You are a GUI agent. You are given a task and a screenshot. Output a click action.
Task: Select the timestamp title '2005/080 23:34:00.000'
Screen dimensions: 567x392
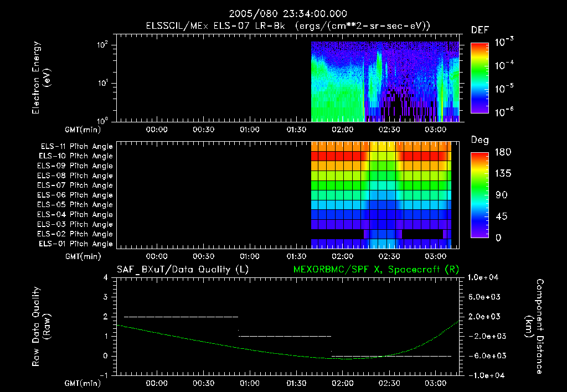[288, 14]
